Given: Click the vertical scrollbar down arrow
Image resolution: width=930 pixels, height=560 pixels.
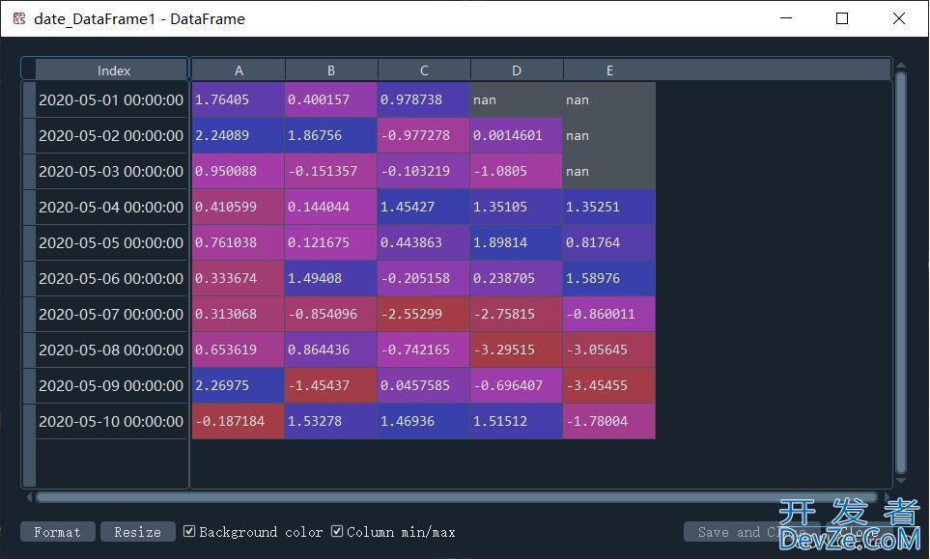Looking at the screenshot, I should 900,480.
